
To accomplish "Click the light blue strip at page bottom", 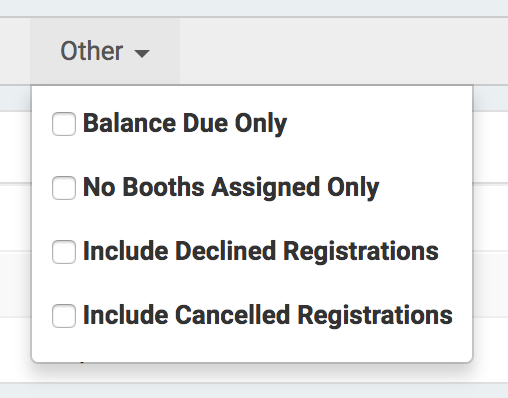I will click(254, 391).
